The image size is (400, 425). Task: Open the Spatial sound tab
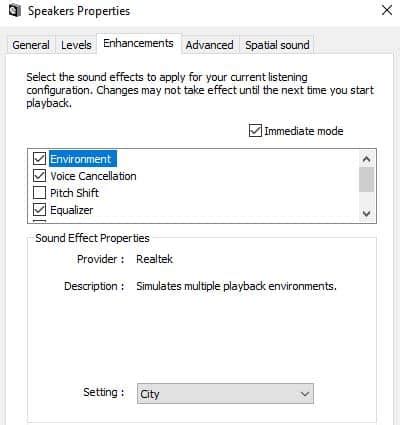click(x=277, y=45)
